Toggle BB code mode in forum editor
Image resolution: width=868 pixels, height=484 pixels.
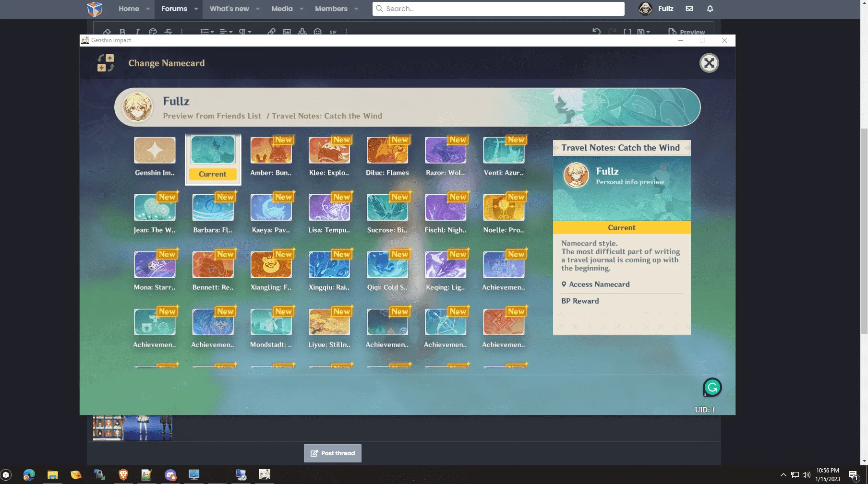[627, 32]
